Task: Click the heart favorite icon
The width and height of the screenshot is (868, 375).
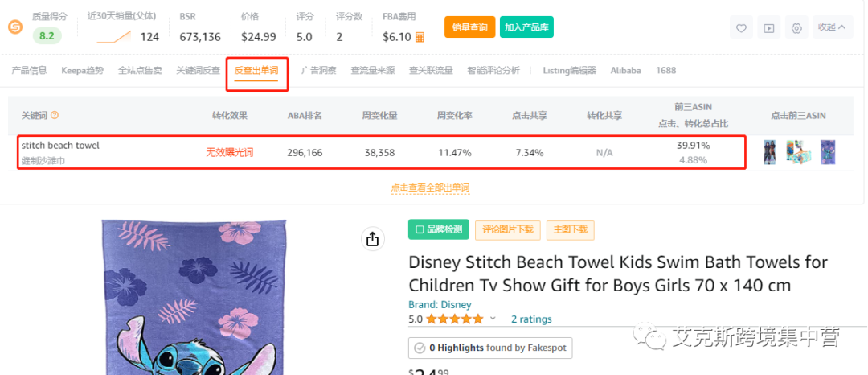Action: (741, 27)
